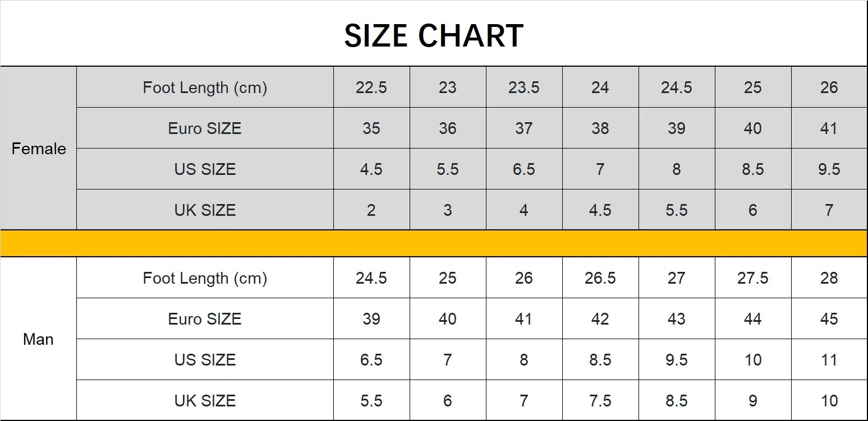Select Female foot length 22.5 cell
The width and height of the screenshot is (868, 421).
[x=371, y=87]
